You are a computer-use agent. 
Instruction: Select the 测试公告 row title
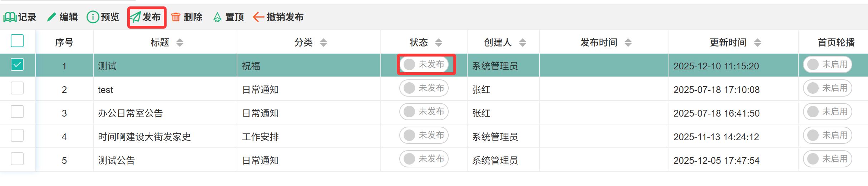pos(116,160)
